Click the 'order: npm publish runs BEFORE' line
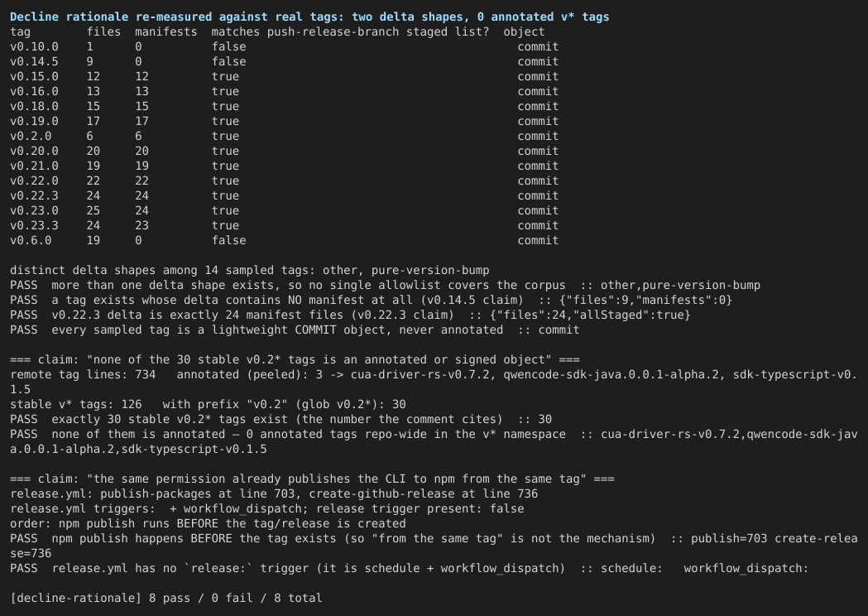Viewport: 868px width, 616px height. coord(209,524)
